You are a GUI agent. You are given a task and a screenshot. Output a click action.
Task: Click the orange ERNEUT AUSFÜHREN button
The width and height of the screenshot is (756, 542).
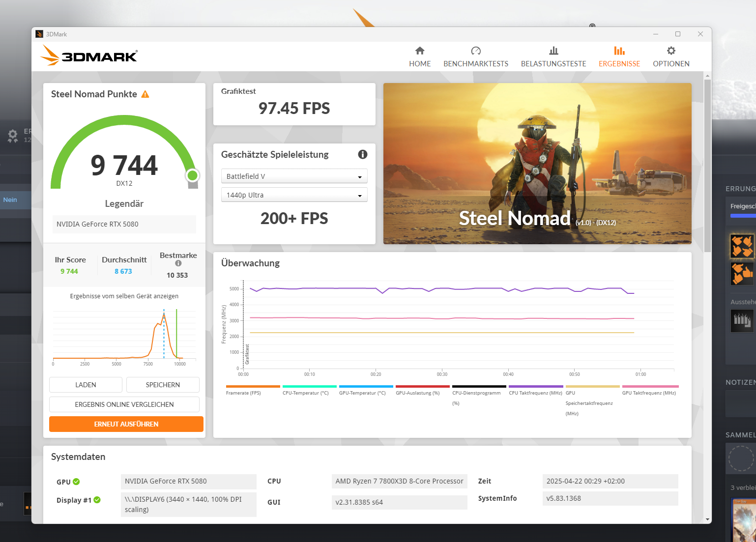pyautogui.click(x=126, y=424)
